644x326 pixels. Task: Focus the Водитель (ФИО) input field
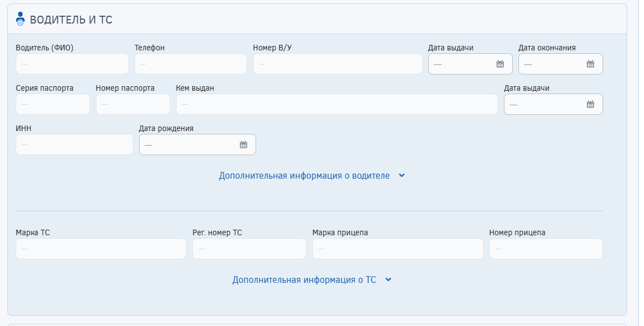pyautogui.click(x=72, y=64)
